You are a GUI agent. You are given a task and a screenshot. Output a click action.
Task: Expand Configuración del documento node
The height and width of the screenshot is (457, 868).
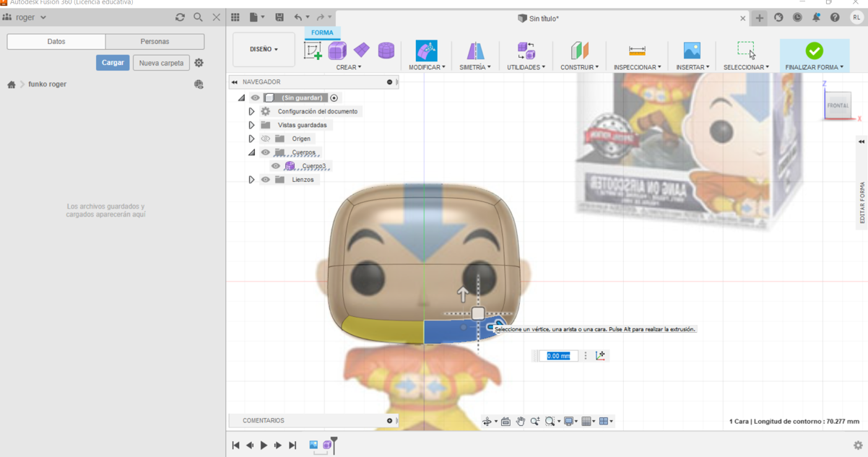(x=251, y=111)
